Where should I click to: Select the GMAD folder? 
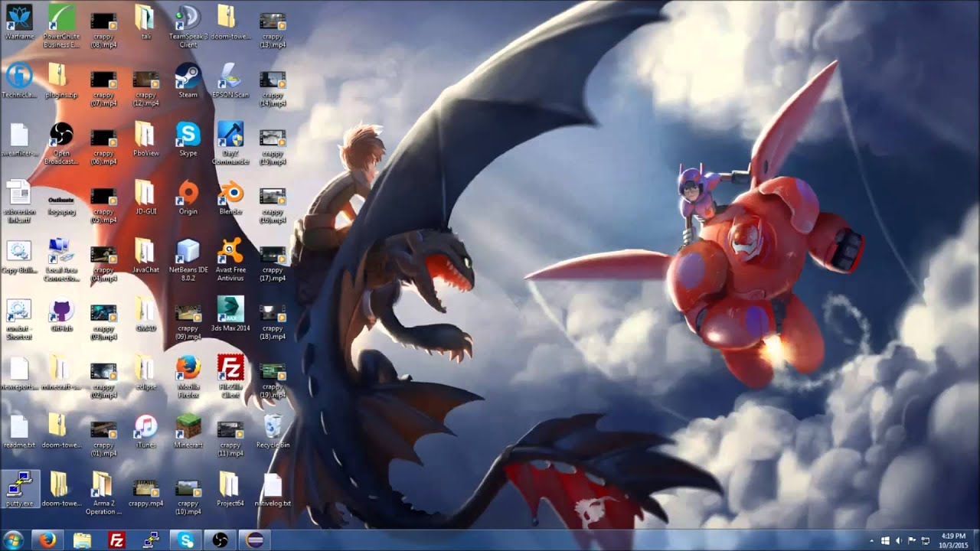pyautogui.click(x=145, y=315)
